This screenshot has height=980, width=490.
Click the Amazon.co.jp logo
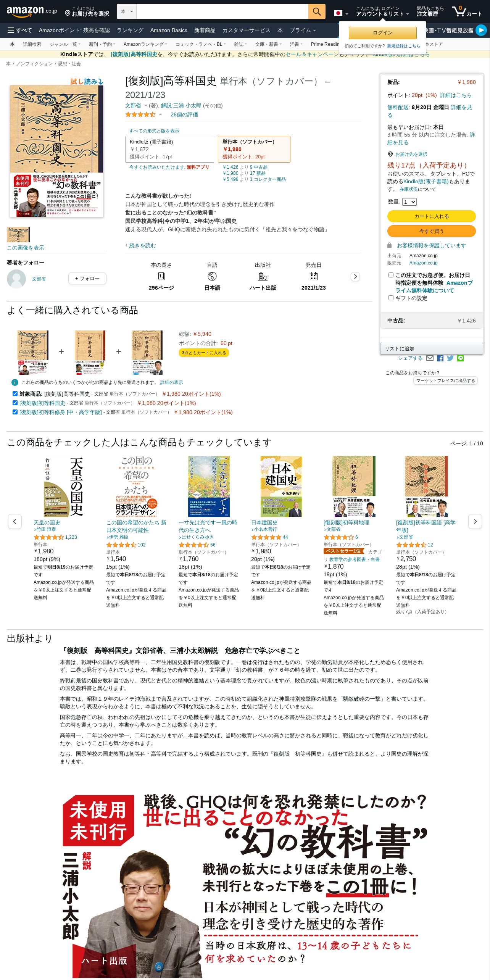pos(32,11)
